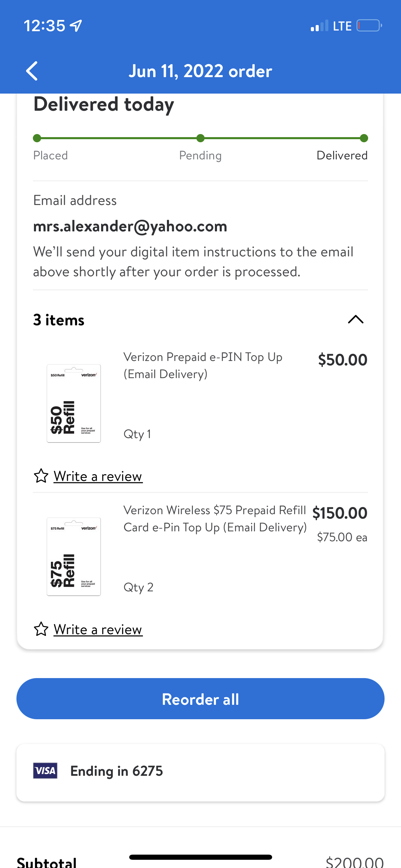Viewport: 401px width, 868px height.
Task: Tap the Verizon Prepaid e-PIN Top Up title
Action: coord(203,365)
